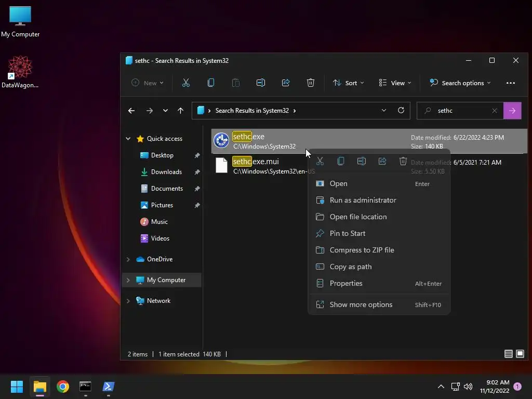Select Music in Quick access
The width and height of the screenshot is (532, 399).
[159, 221]
